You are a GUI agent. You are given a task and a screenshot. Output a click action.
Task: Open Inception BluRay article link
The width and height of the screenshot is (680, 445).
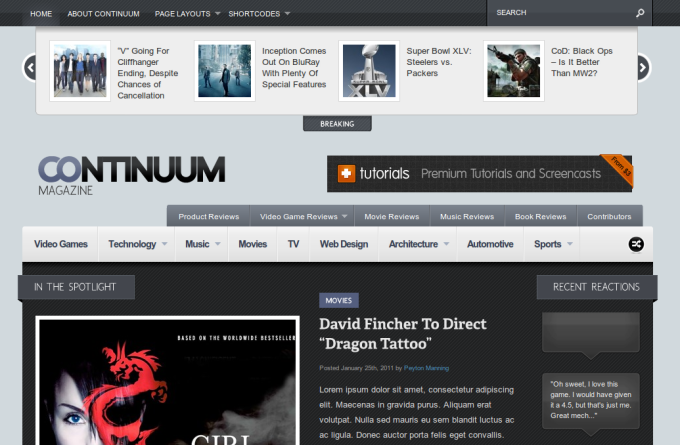click(294, 68)
